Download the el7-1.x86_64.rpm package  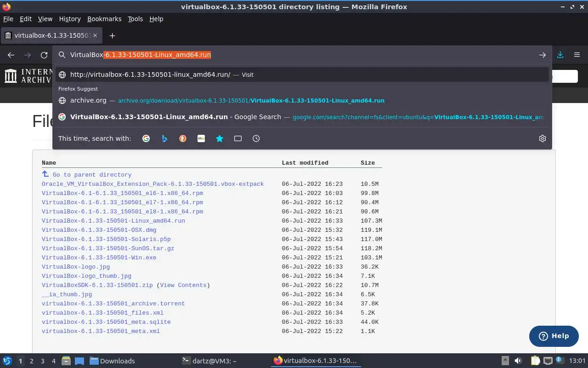(x=122, y=202)
